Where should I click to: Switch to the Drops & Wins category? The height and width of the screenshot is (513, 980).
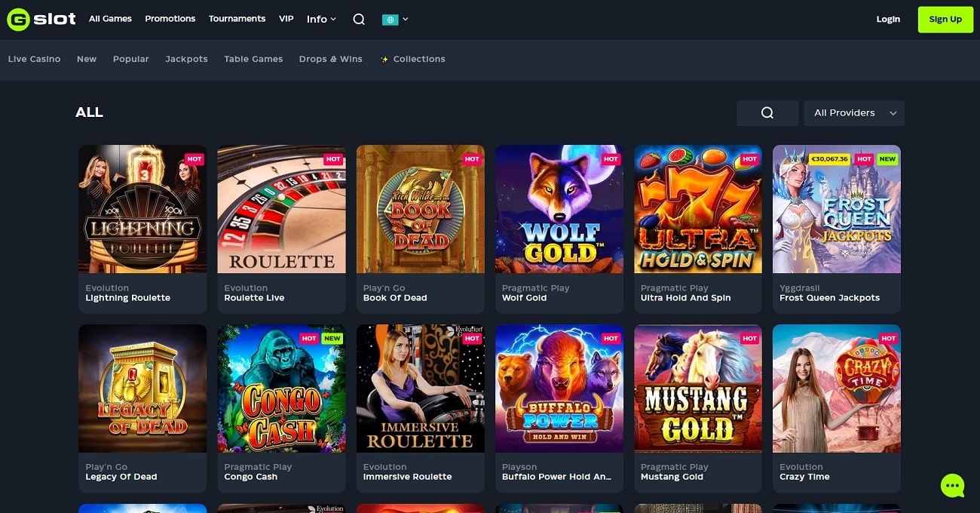(330, 59)
